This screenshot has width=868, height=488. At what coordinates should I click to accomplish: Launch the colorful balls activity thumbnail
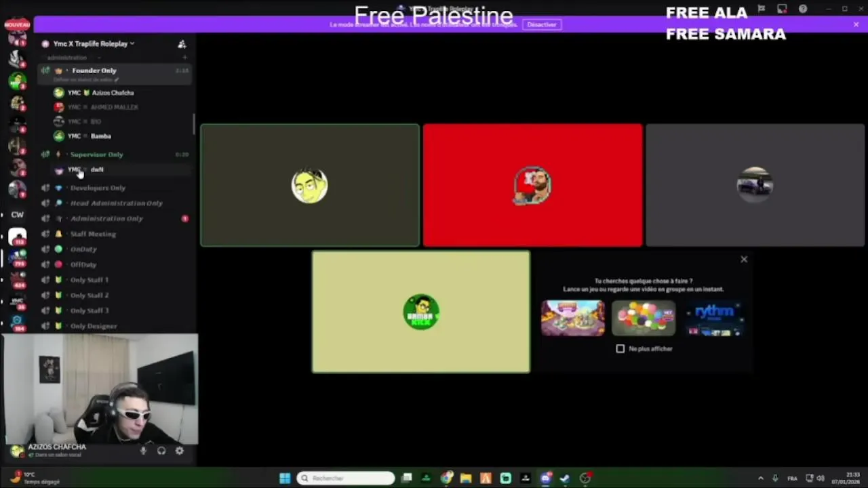(x=644, y=318)
